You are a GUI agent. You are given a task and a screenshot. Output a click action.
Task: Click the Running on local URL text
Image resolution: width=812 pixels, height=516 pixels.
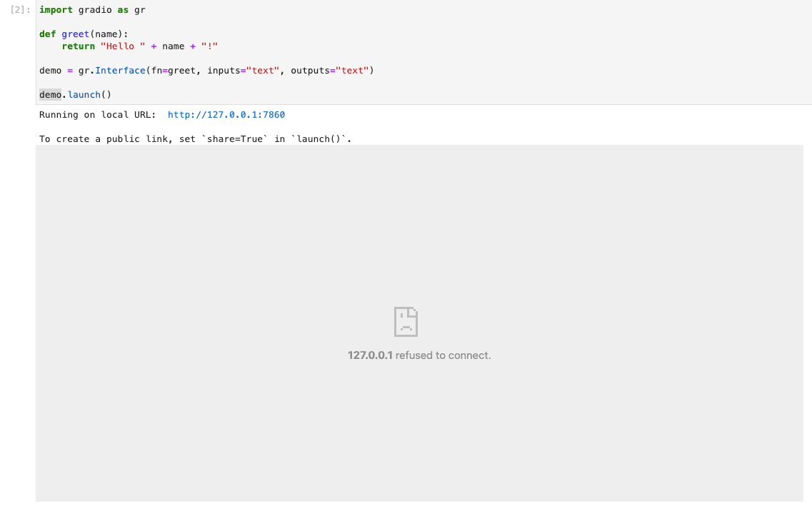click(x=96, y=114)
